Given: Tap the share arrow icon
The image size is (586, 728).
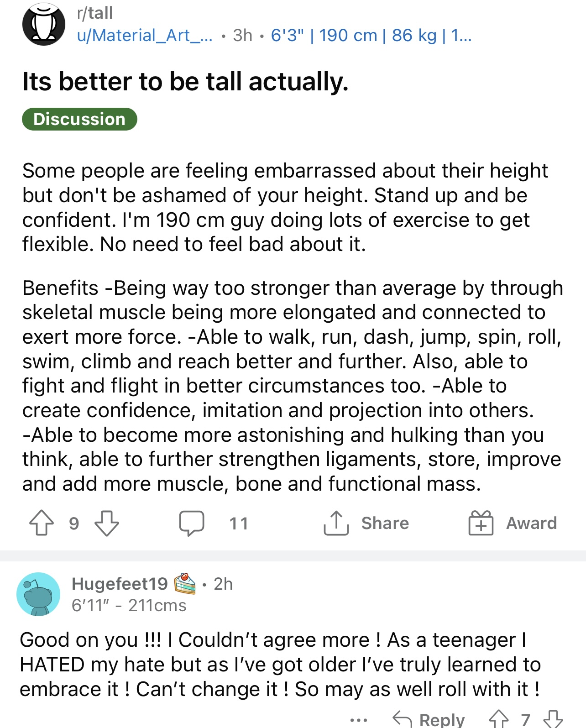Looking at the screenshot, I should tap(336, 523).
